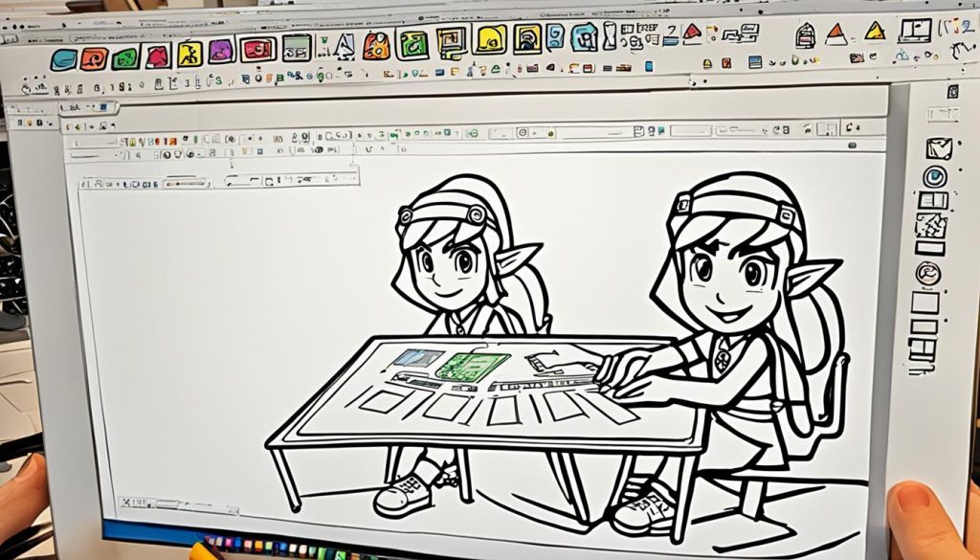Image resolution: width=980 pixels, height=560 pixels.
Task: Click the red circle swirl icon in right sidebar
Action: (x=928, y=273)
